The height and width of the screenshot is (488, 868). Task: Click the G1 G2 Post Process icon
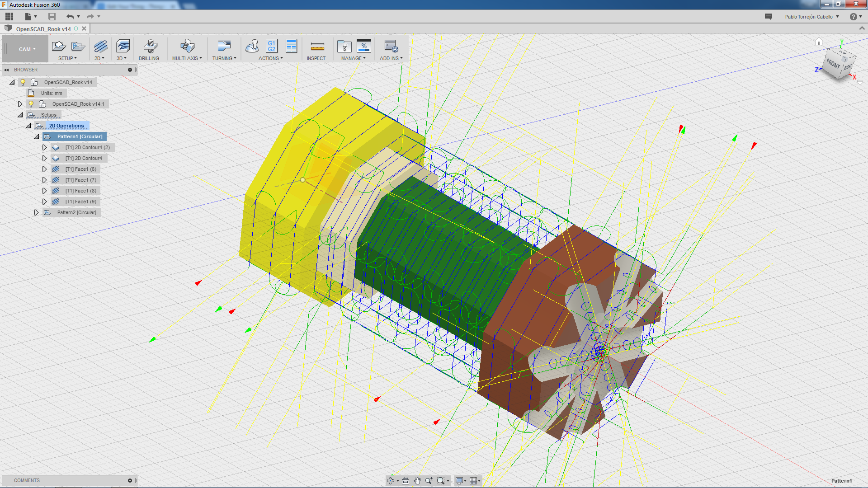pos(272,46)
